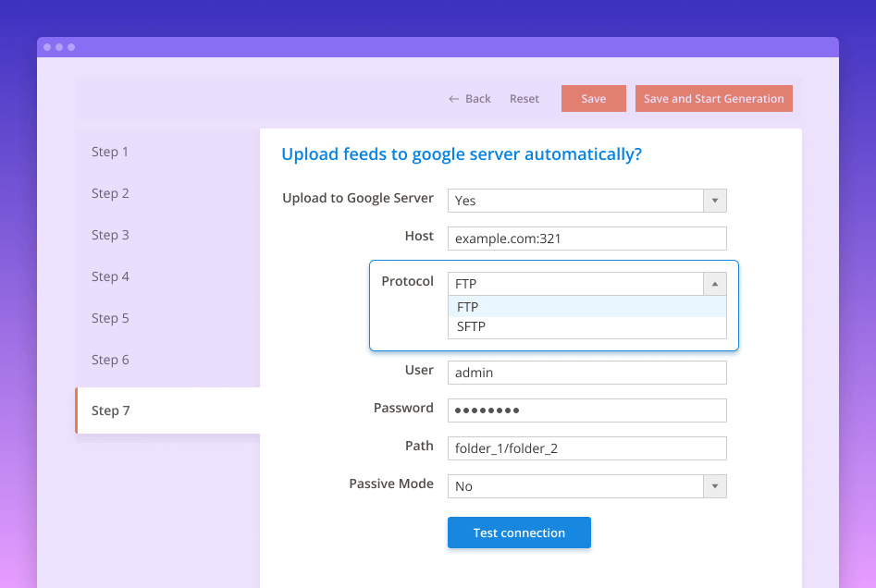
Task: Select the Password field
Action: (586, 410)
